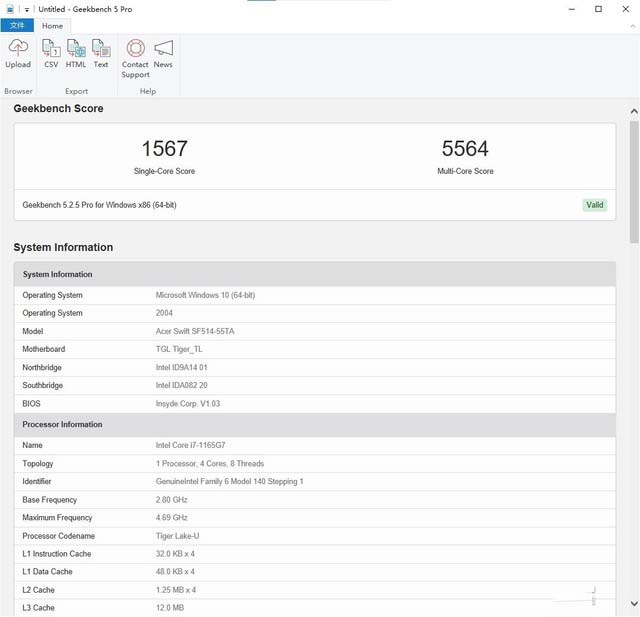Click the Valid status badge
The width and height of the screenshot is (640, 617).
pyautogui.click(x=594, y=205)
